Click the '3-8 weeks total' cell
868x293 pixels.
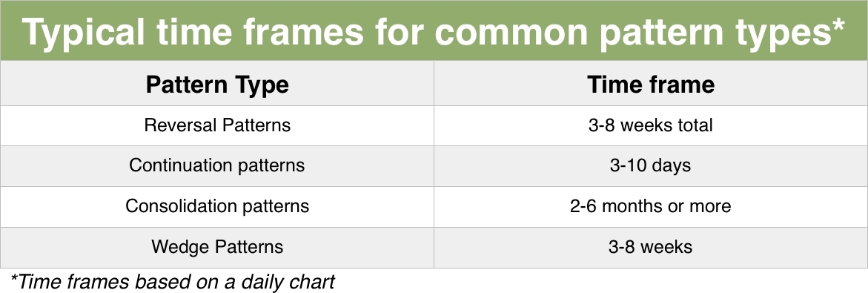point(651,125)
